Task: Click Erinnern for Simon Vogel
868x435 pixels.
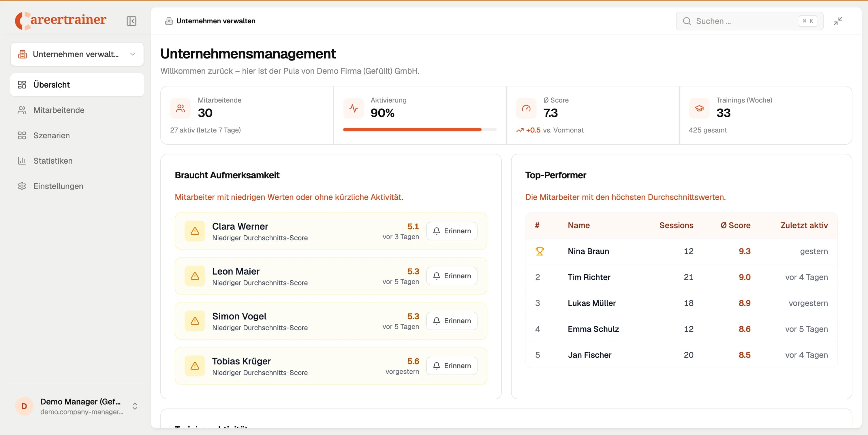Action: tap(452, 321)
